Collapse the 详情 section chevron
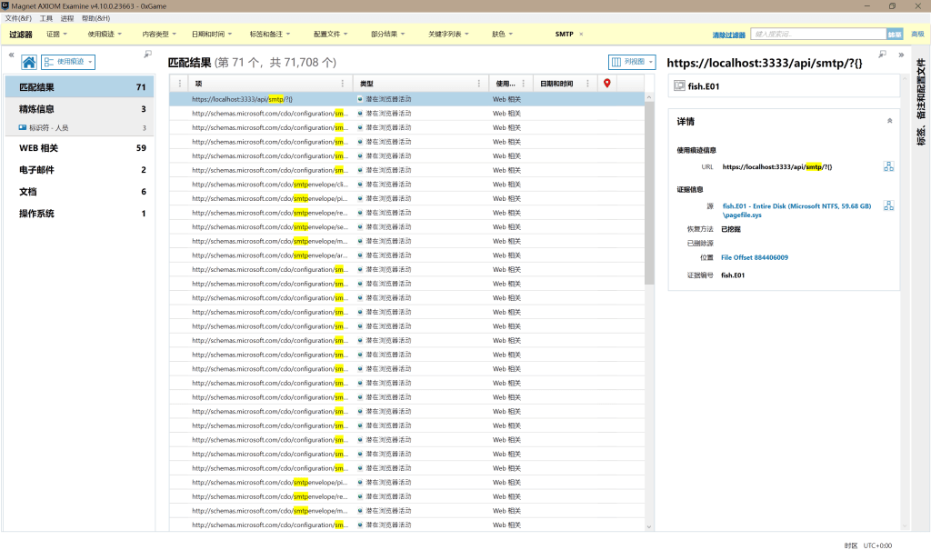Viewport: 931px width, 560px height. point(888,121)
